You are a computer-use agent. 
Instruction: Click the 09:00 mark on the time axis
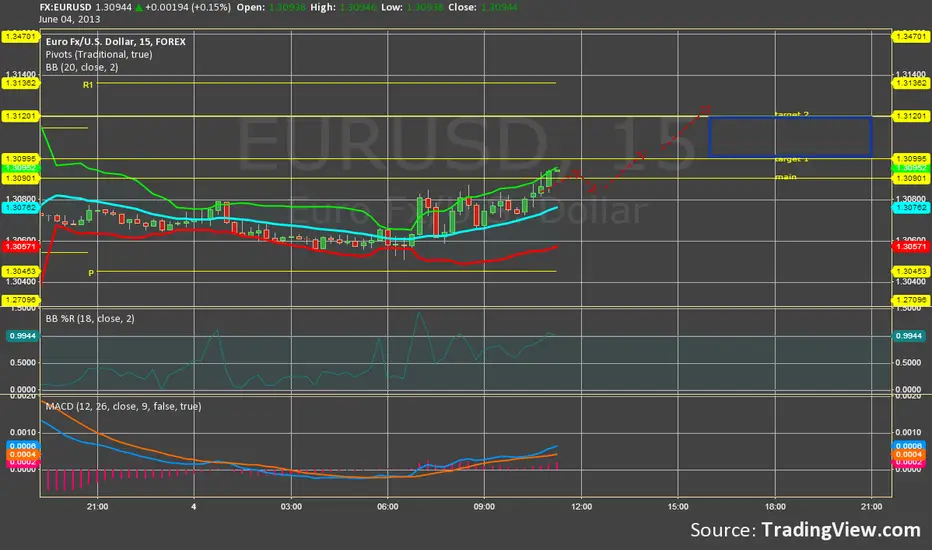click(x=484, y=507)
